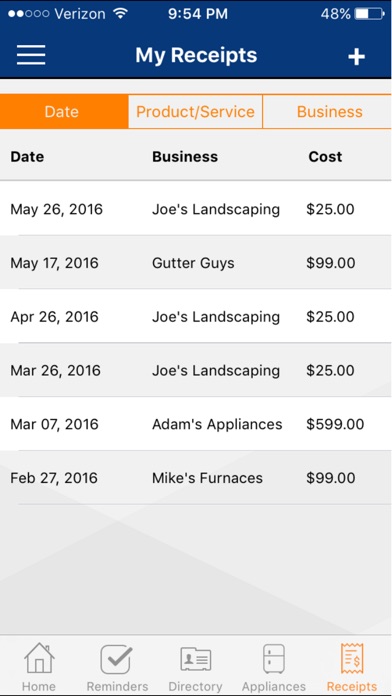392x696 pixels.
Task: Tap the Cost column header
Action: (325, 157)
